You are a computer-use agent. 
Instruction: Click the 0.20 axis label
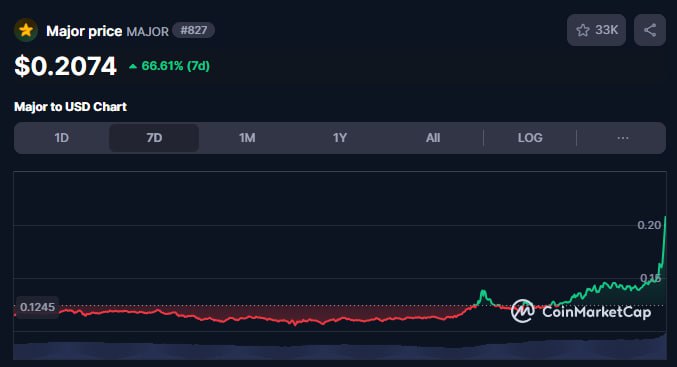(x=649, y=225)
